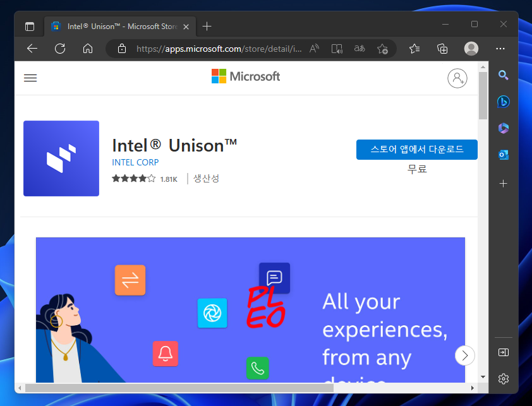The height and width of the screenshot is (406, 532).
Task: Maximize the Edge browser window
Action: (475, 24)
